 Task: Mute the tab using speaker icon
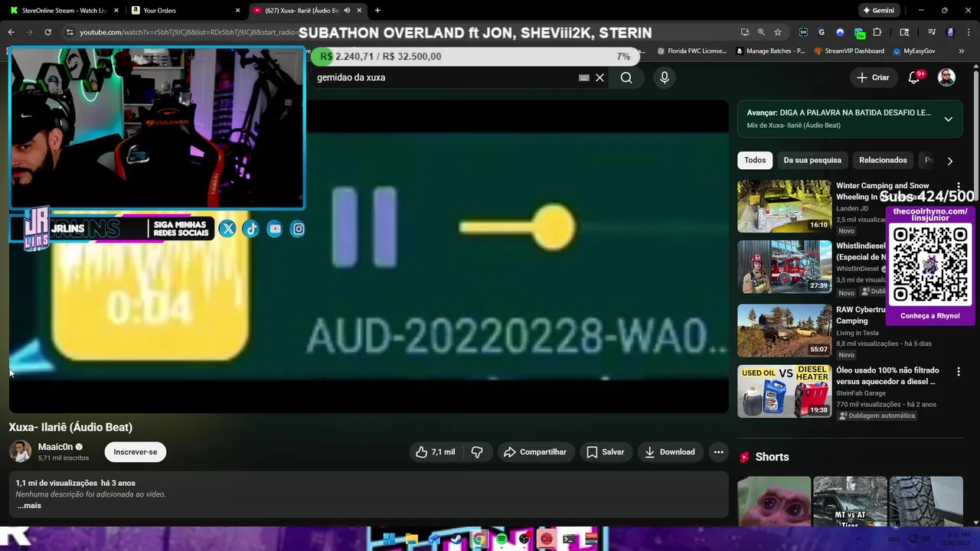pyautogui.click(x=347, y=10)
